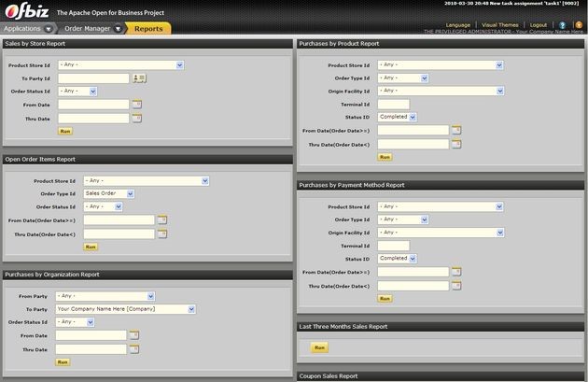Screen dimensions: 588x382
Task: Click Terminal Id field in Purchases by Payment Method
Action: [394, 246]
